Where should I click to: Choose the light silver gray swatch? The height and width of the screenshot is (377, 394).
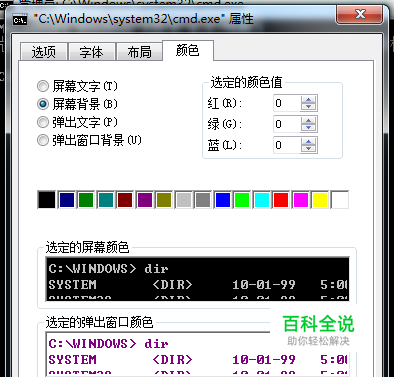point(184,200)
